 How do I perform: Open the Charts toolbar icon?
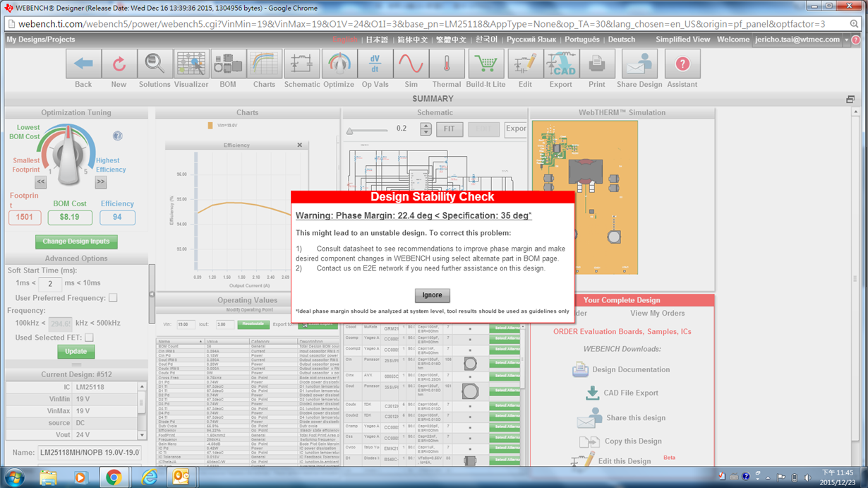tap(265, 64)
